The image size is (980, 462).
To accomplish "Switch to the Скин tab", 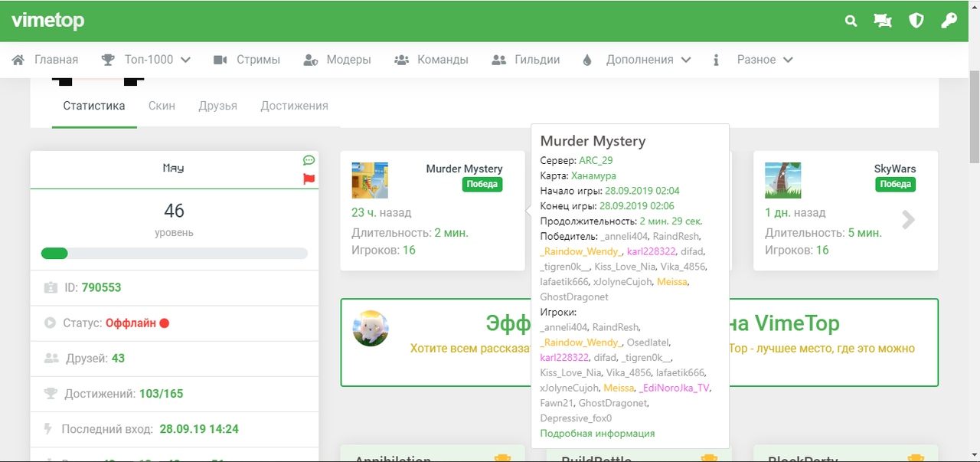I will pos(162,106).
